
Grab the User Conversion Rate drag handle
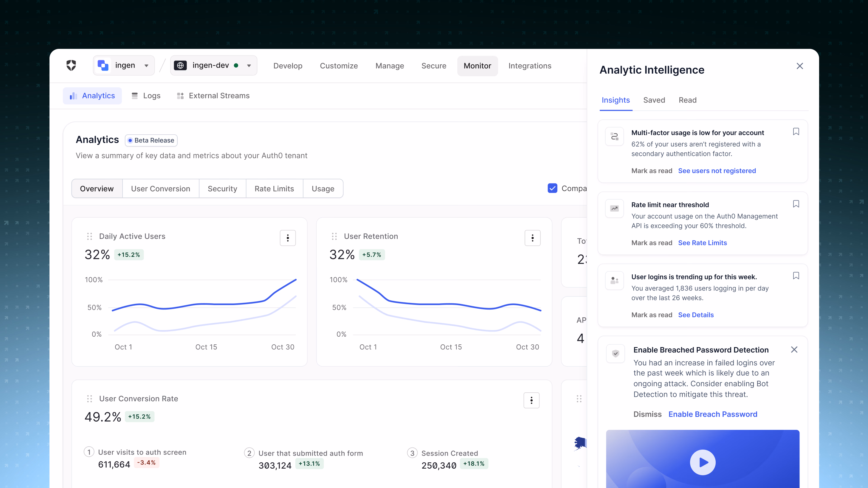(x=89, y=399)
